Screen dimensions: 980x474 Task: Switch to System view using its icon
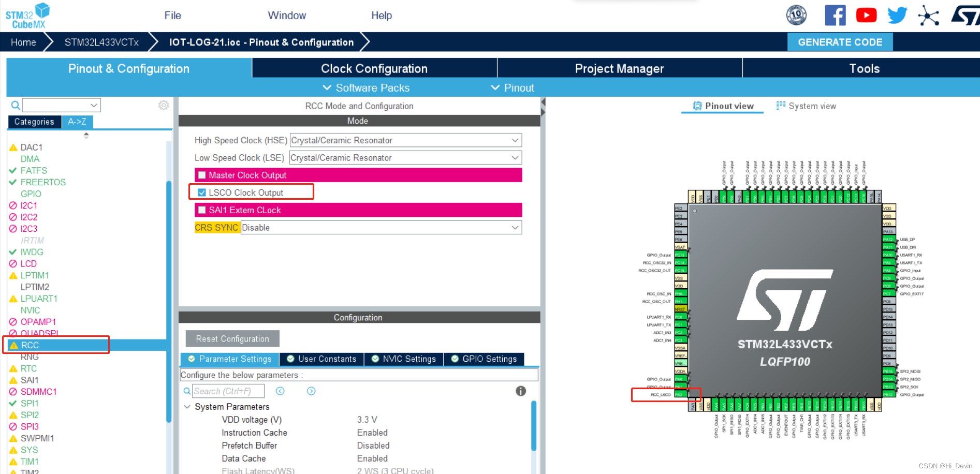click(781, 106)
